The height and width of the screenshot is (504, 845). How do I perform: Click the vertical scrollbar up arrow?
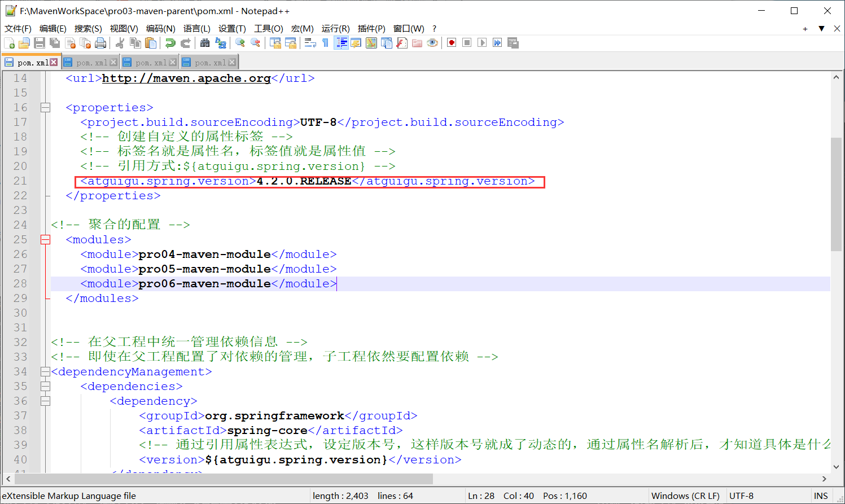pos(836,77)
